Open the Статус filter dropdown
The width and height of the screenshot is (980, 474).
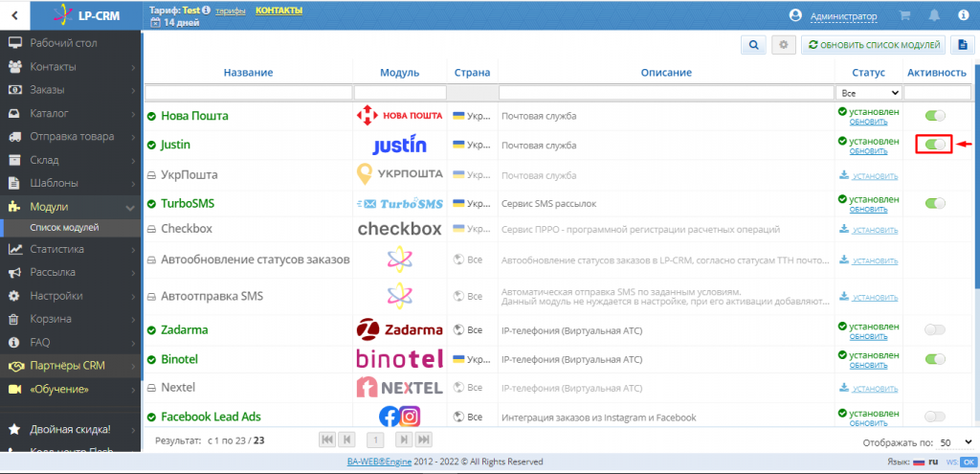pos(869,93)
